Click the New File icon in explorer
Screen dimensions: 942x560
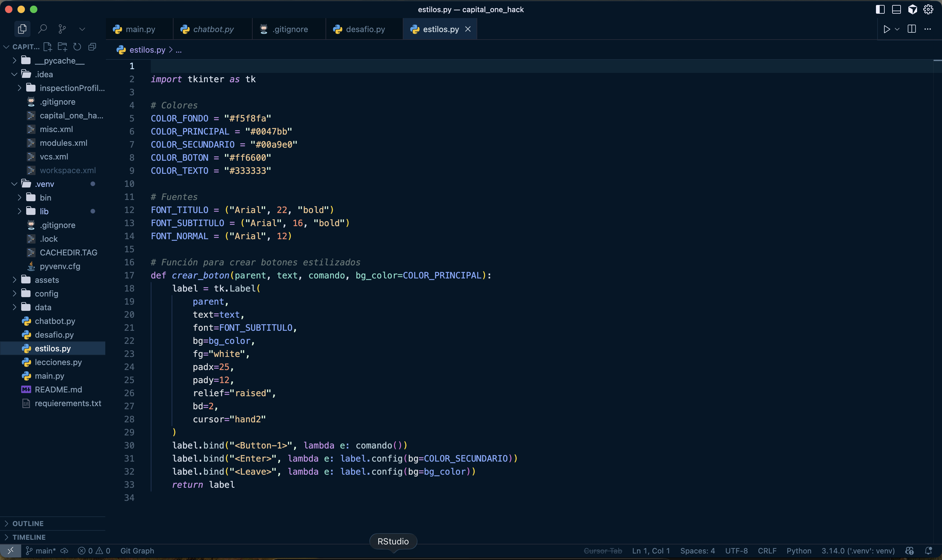48,47
